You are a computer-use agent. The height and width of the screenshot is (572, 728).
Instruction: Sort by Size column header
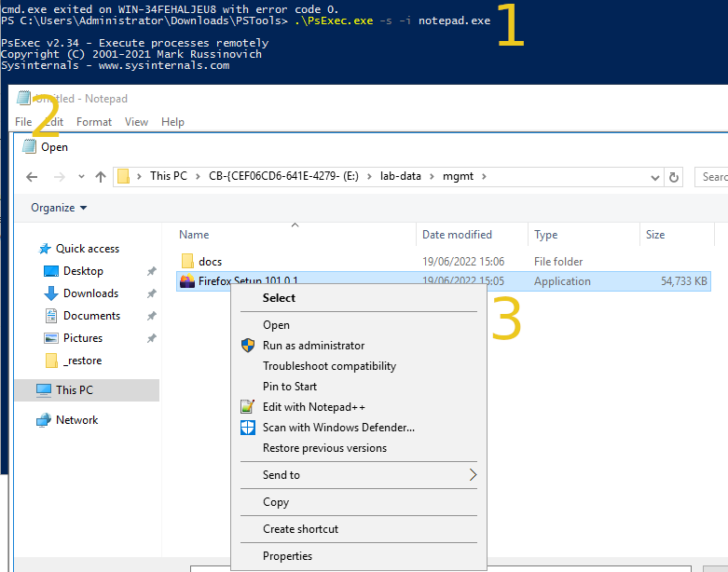pyautogui.click(x=655, y=235)
